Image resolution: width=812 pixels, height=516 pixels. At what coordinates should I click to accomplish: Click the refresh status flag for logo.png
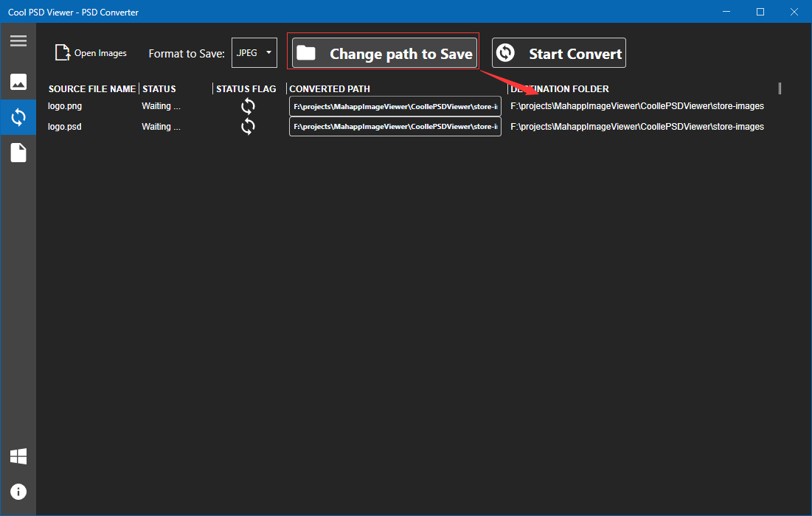click(247, 106)
